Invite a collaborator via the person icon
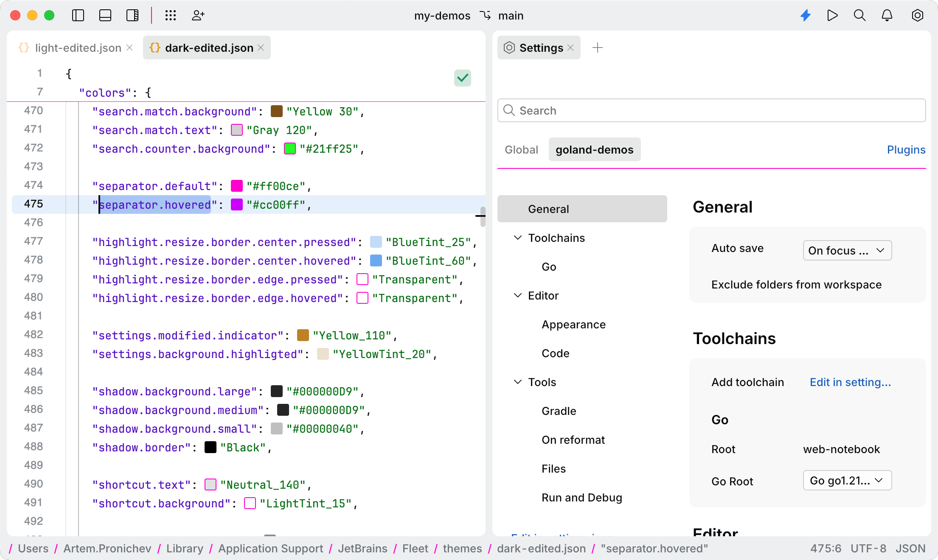The height and width of the screenshot is (560, 938). pyautogui.click(x=198, y=15)
